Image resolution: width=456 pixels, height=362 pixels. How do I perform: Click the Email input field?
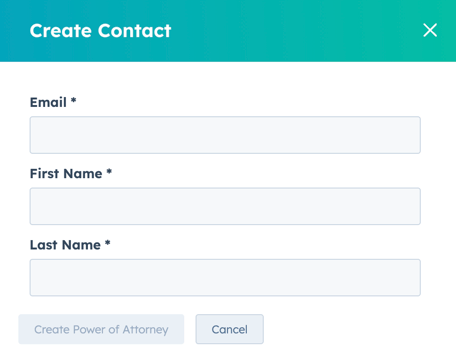tap(225, 135)
